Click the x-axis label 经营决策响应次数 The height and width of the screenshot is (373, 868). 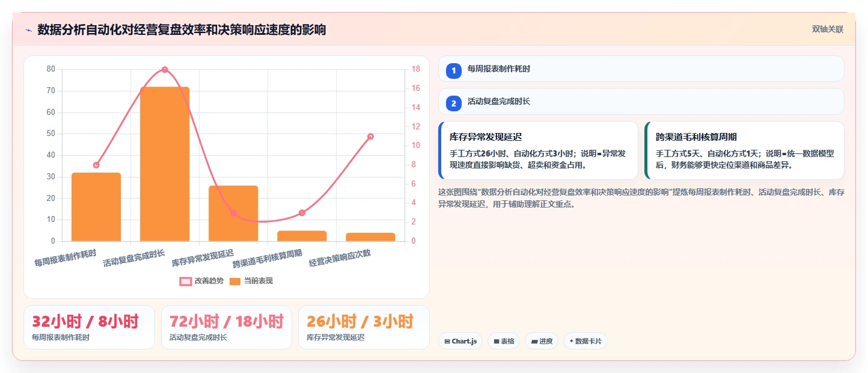tap(340, 257)
